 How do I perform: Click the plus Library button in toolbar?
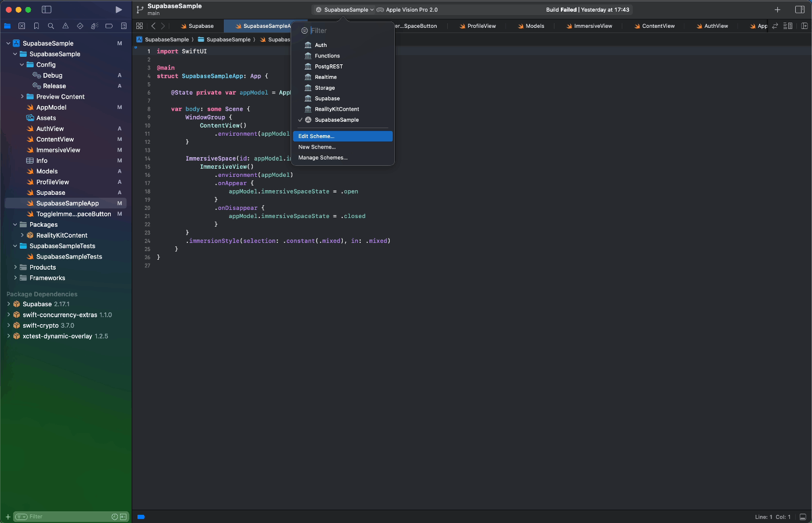click(778, 10)
